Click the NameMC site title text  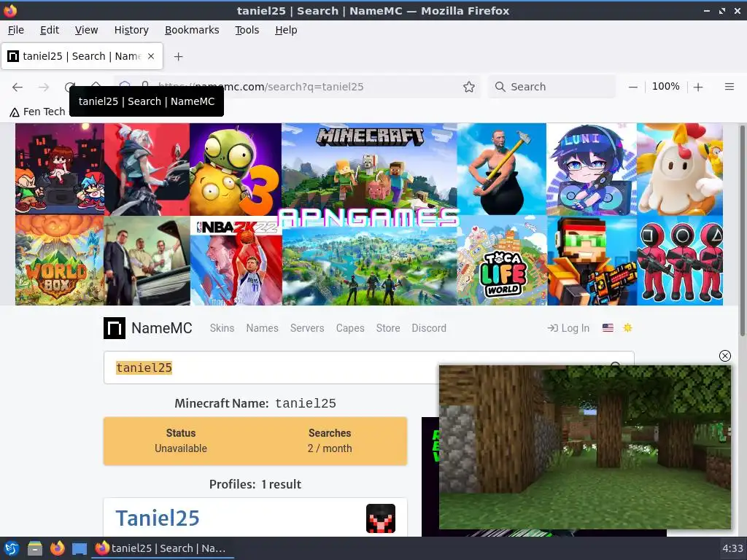click(x=161, y=328)
